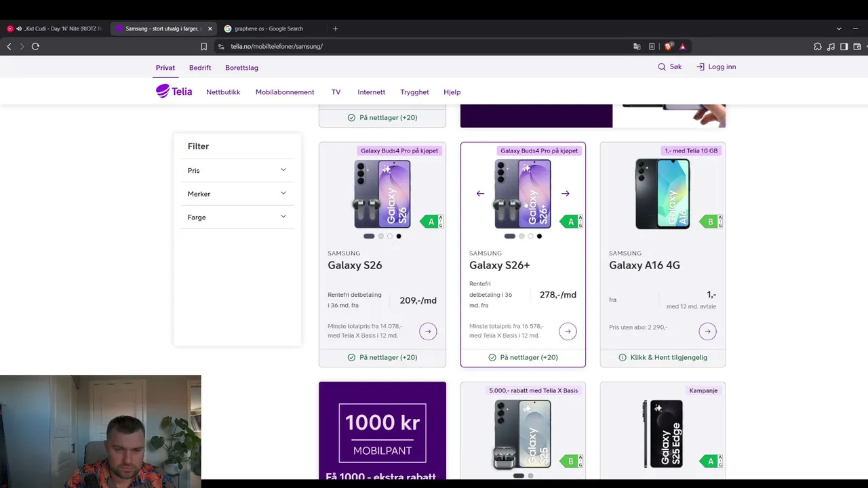This screenshot has width=868, height=488.
Task: Open Galaxy S26 via its circular arrow button
Action: [428, 331]
